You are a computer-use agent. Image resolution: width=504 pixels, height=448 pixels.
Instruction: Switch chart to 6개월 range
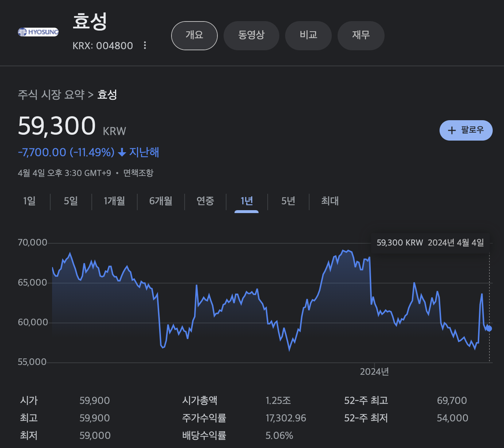[x=161, y=201]
